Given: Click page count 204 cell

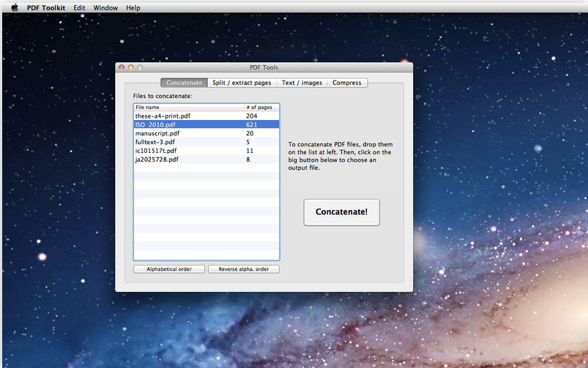Looking at the screenshot, I should point(252,116).
